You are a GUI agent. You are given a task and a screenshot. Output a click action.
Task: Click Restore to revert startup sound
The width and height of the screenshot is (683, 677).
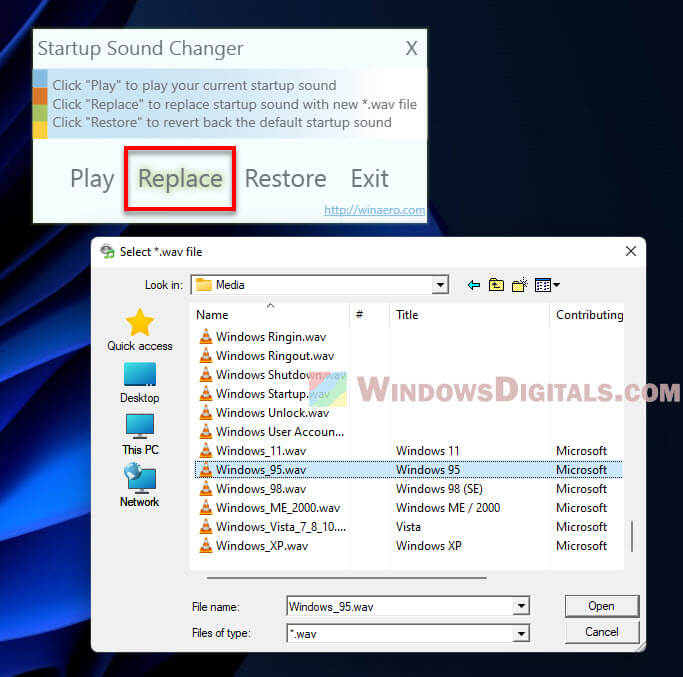point(286,179)
